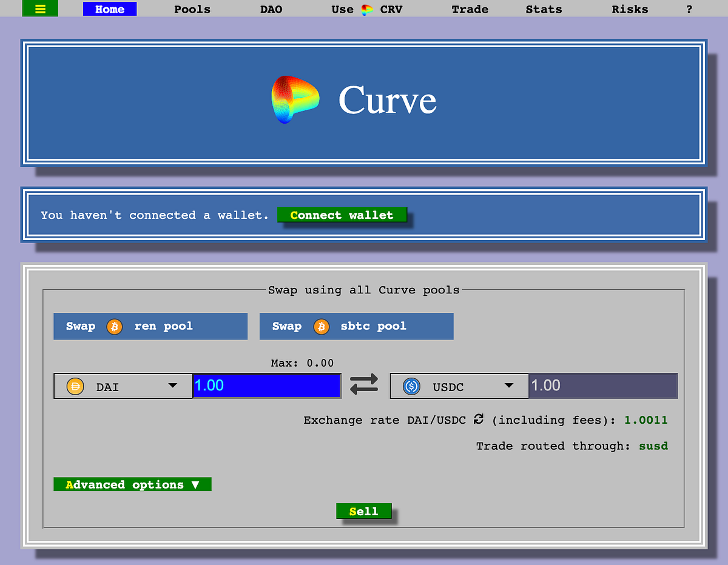The image size is (728, 565).
Task: Open the Risks page
Action: (x=630, y=9)
